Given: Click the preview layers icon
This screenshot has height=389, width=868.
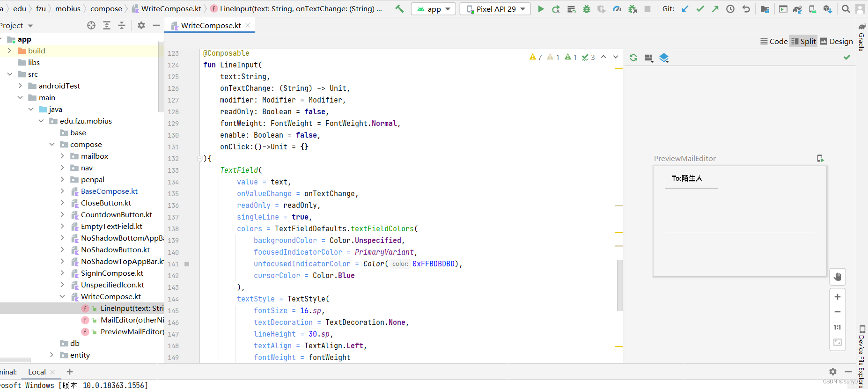Looking at the screenshot, I should [x=664, y=58].
